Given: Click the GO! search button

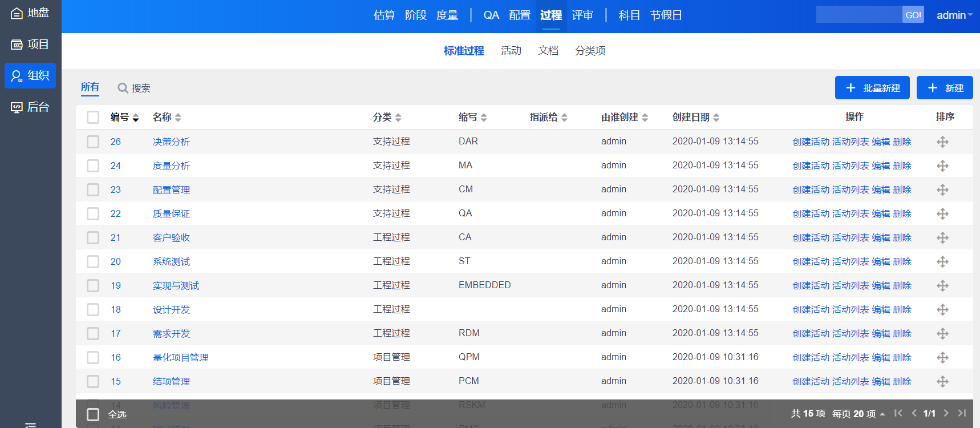Looking at the screenshot, I should click(913, 15).
